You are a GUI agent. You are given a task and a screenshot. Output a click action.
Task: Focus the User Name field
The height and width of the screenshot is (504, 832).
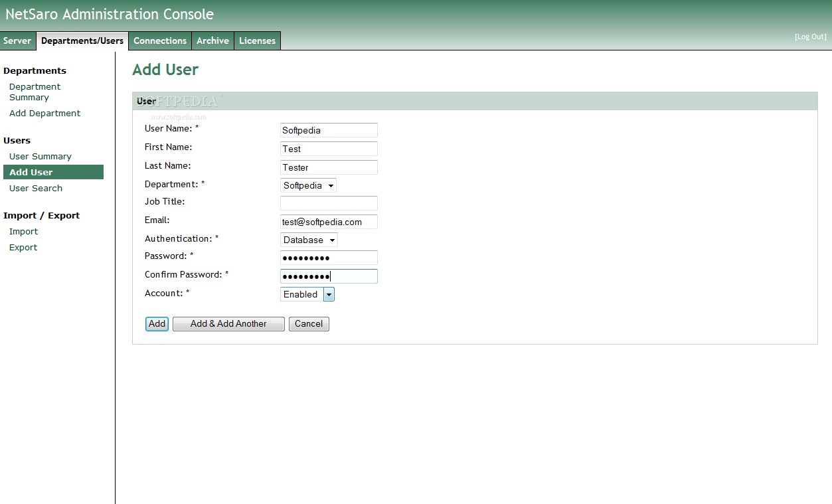(x=329, y=130)
